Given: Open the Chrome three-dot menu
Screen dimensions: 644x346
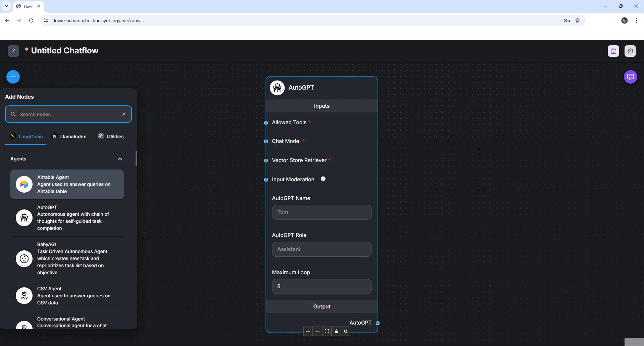Looking at the screenshot, I should 637,20.
